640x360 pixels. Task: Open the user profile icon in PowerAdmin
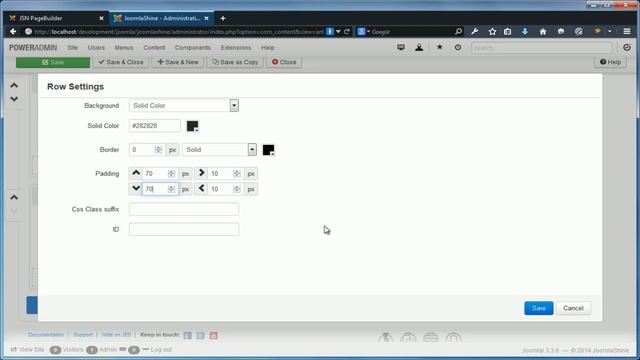coord(419,47)
